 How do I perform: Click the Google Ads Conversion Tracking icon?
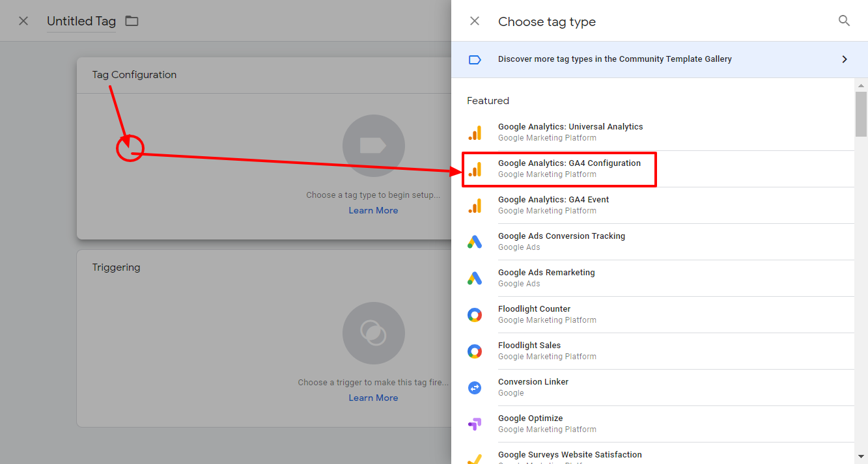[x=475, y=242]
